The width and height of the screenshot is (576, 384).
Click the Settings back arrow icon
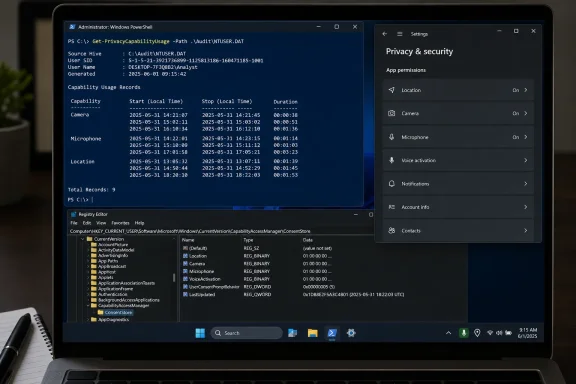click(x=385, y=34)
